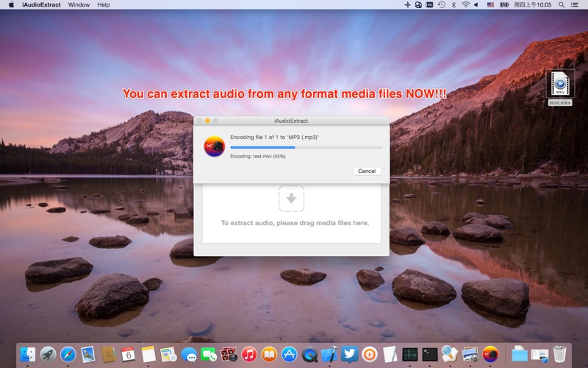Launch Safari from the Dock
Viewport: 588px width, 368px height.
click(68, 354)
